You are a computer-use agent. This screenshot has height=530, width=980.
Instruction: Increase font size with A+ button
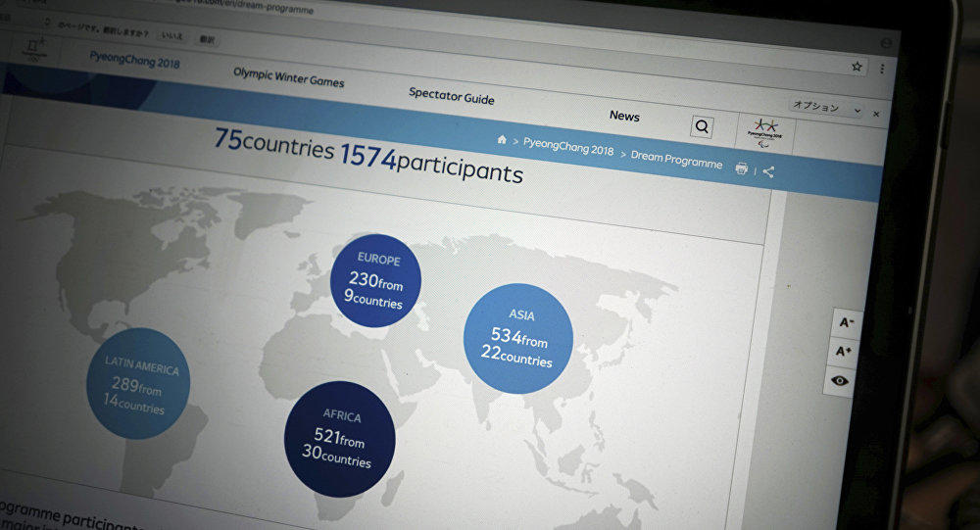(844, 352)
